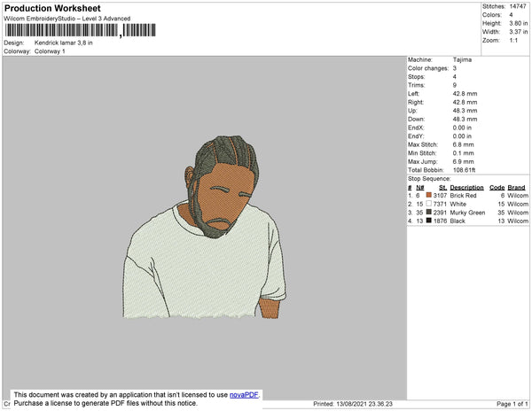Click the Brand column header

coord(516,188)
